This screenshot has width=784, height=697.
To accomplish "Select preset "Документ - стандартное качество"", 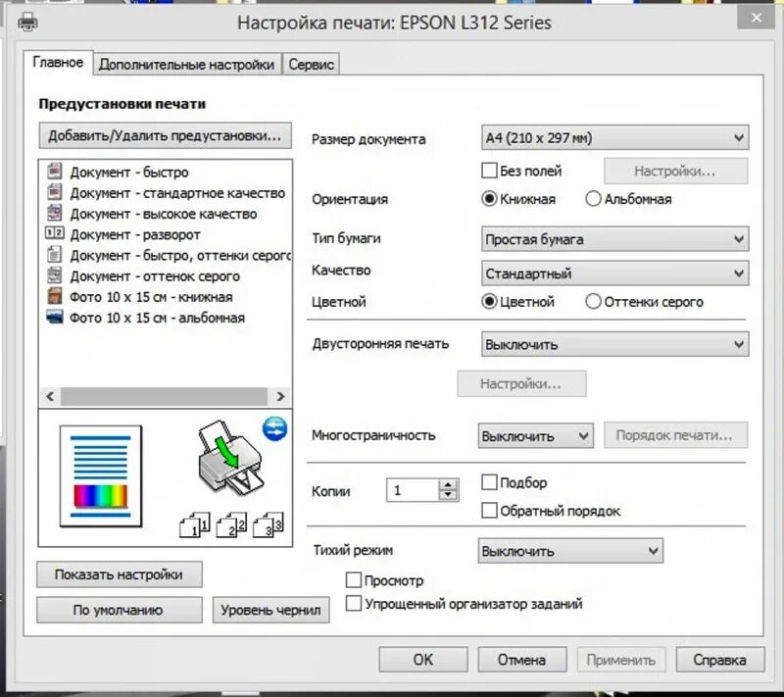I will pos(177,193).
